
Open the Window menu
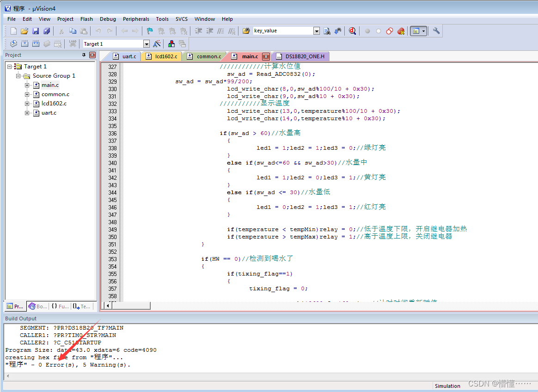pyautogui.click(x=204, y=19)
